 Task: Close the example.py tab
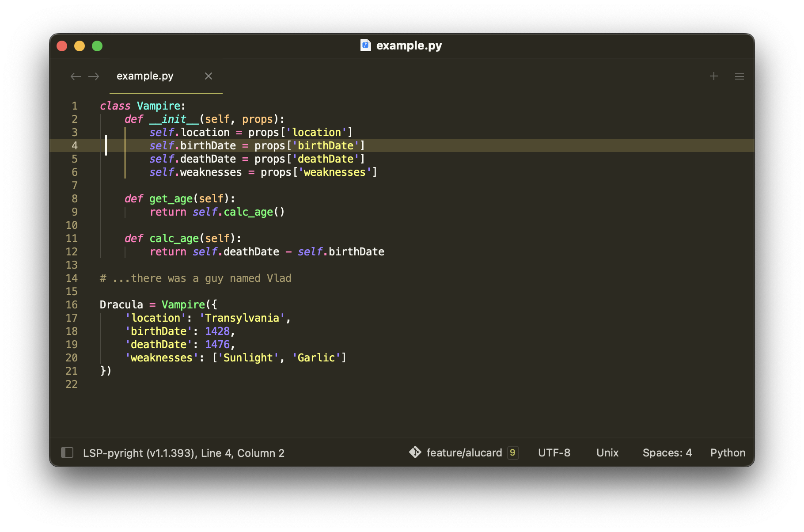click(x=209, y=76)
